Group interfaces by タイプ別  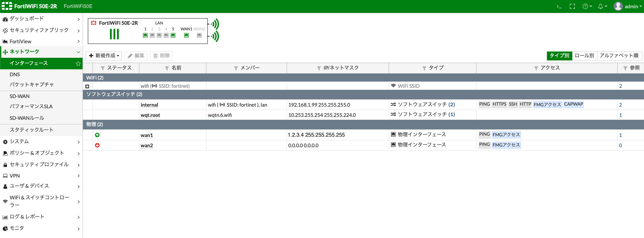click(559, 56)
